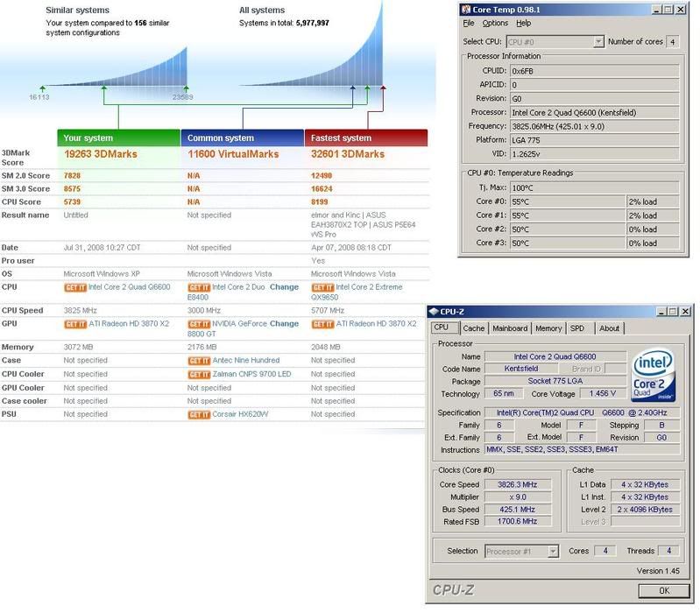Click Change link next to NVIDIA GeForce

(x=284, y=323)
